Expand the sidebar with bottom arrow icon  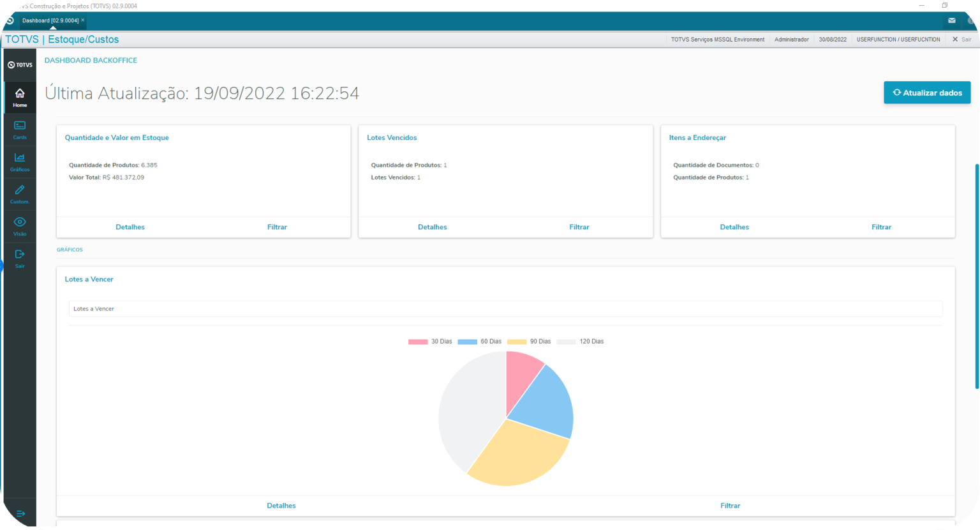(x=21, y=513)
